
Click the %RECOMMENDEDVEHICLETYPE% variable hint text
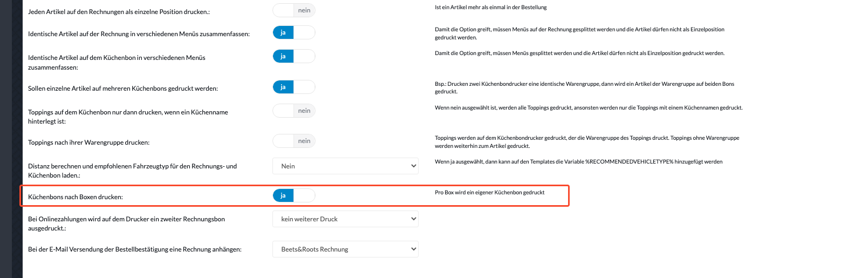(x=579, y=162)
